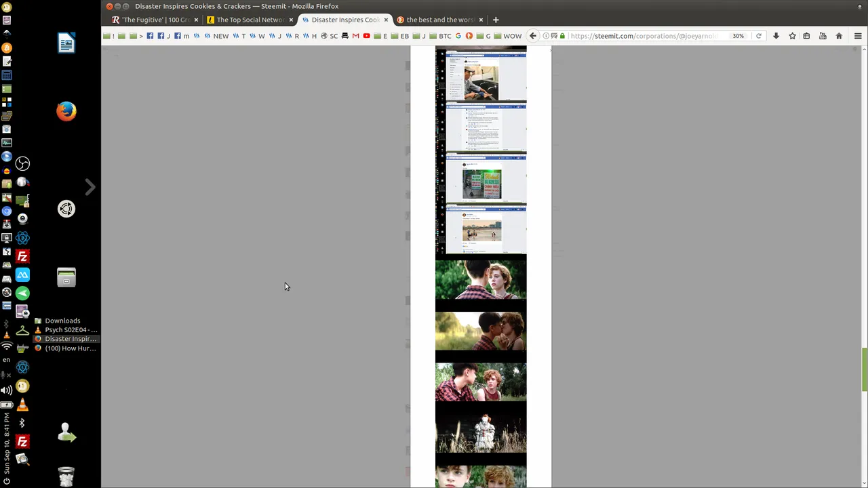Viewport: 868px width, 488px height.
Task: Click the steemit.com address bar
Action: point(644,36)
